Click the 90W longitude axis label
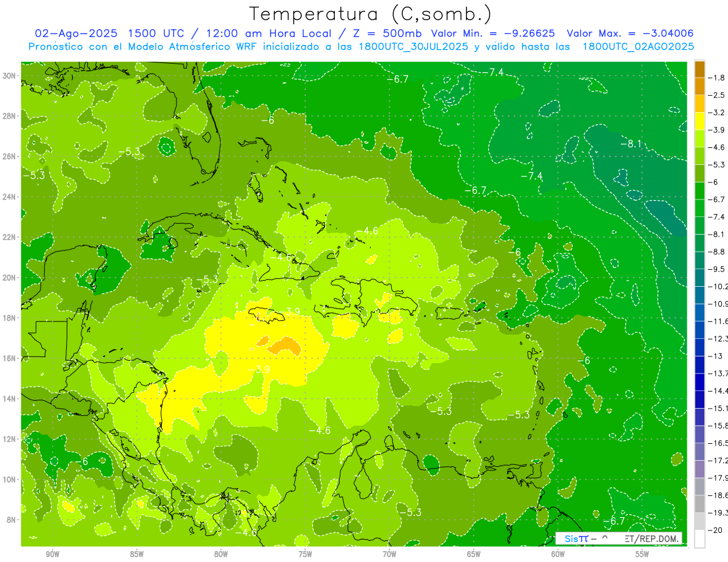Screen dimensions: 728x562 coord(53,554)
